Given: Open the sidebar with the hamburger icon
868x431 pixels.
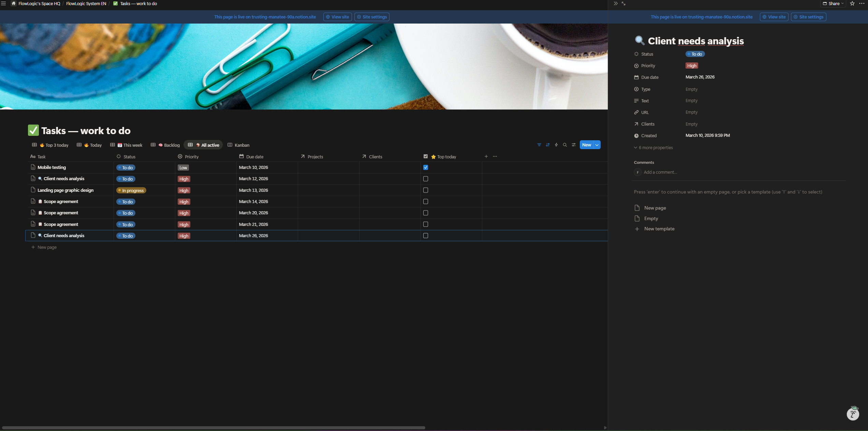Looking at the screenshot, I should [x=4, y=3].
